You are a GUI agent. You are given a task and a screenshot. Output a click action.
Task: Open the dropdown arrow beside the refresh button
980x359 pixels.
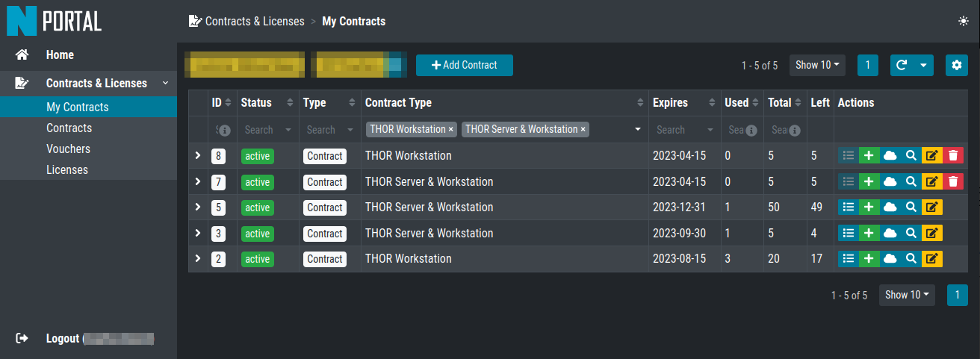click(x=923, y=65)
